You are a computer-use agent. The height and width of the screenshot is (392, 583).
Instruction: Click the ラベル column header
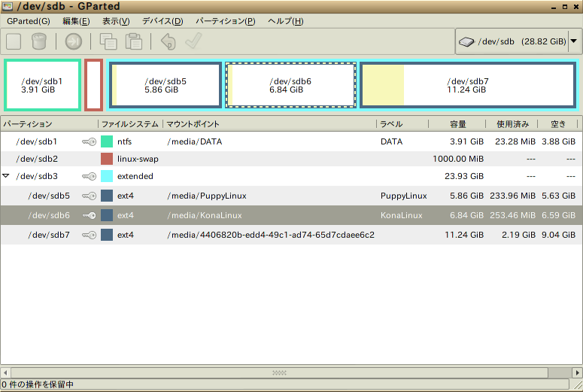402,124
